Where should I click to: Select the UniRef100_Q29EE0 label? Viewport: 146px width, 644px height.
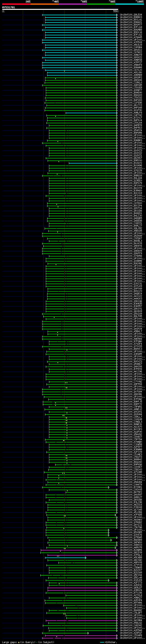tap(131, 180)
